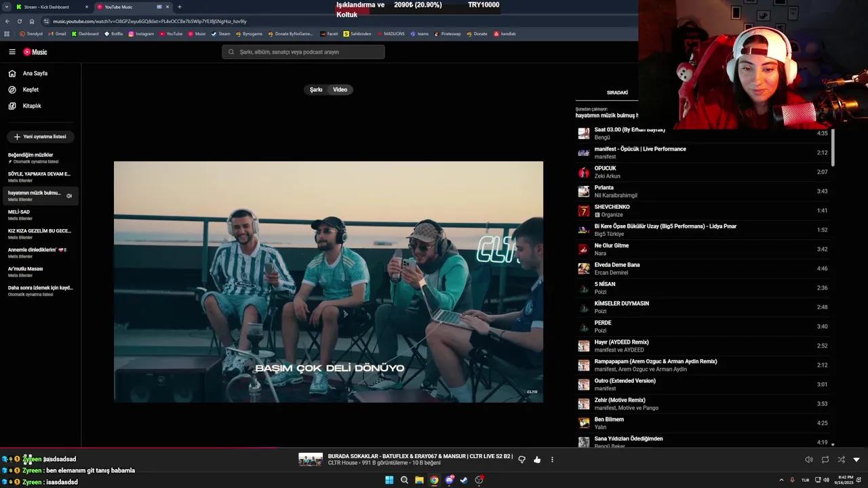The width and height of the screenshot is (868, 488).
Task: Open the SIRADAKİ queue tab
Action: click(x=617, y=93)
